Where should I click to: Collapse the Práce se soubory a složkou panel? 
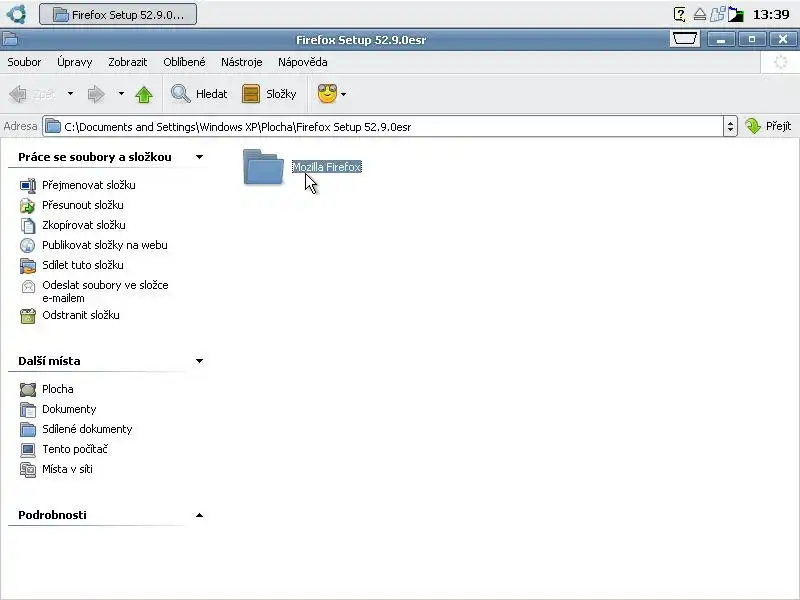[199, 157]
